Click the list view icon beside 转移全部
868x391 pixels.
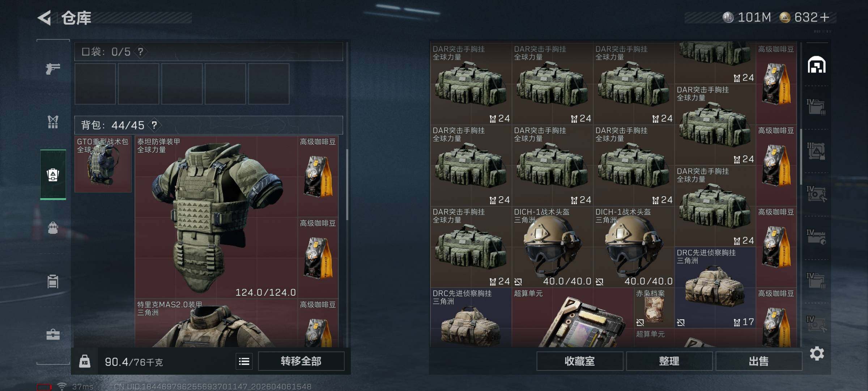click(244, 361)
